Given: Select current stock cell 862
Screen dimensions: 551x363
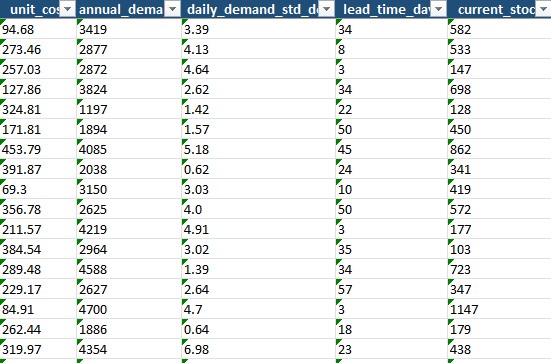Looking at the screenshot, I should [499, 149].
